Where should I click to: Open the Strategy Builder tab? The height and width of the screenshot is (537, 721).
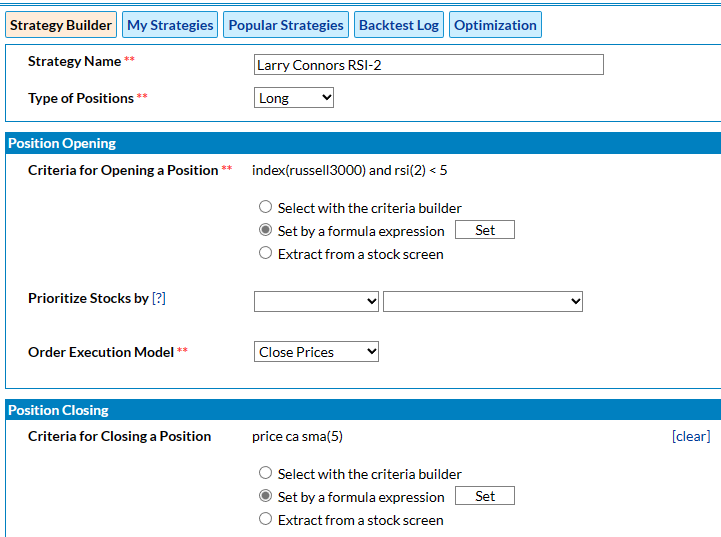click(61, 25)
